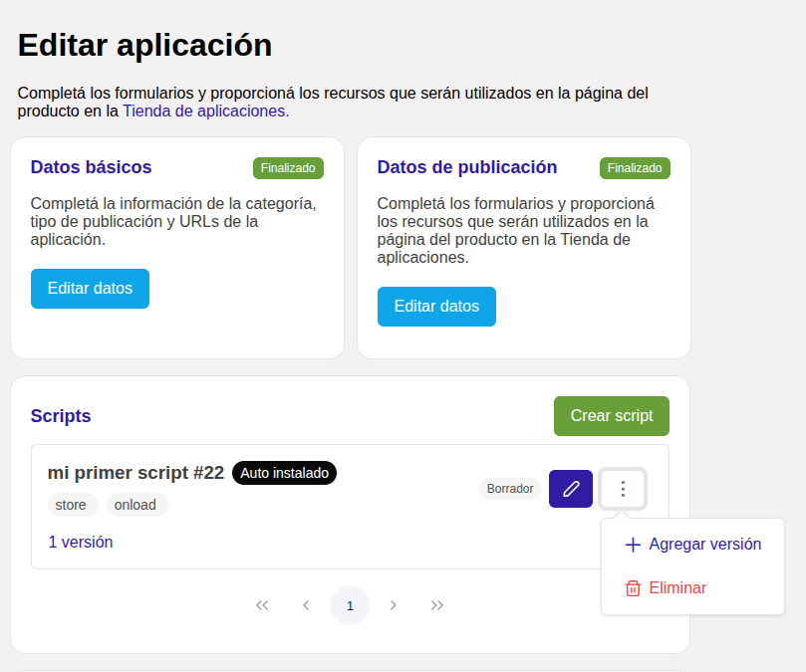Click the Auto instalado badge
Screen dimensions: 806x672
(284, 473)
